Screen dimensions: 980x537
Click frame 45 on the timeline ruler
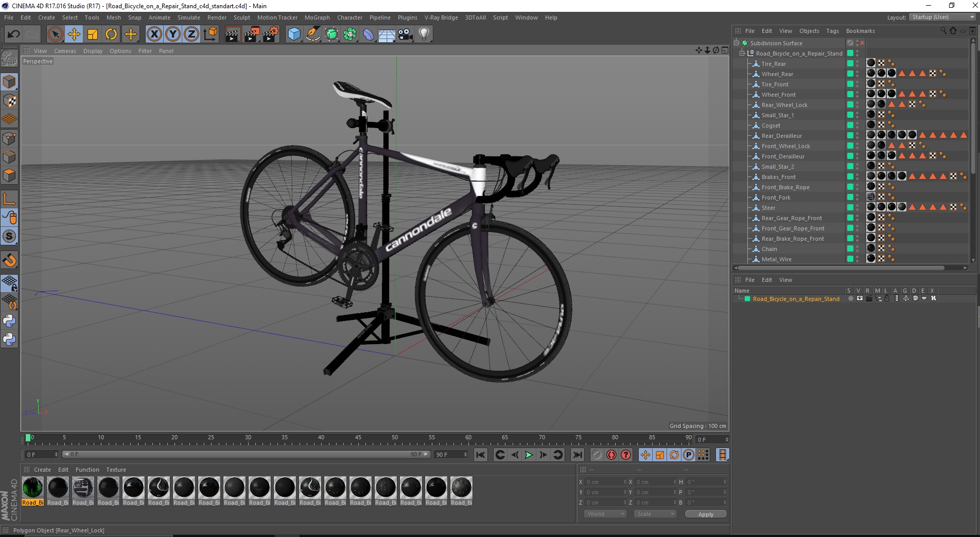click(x=358, y=438)
